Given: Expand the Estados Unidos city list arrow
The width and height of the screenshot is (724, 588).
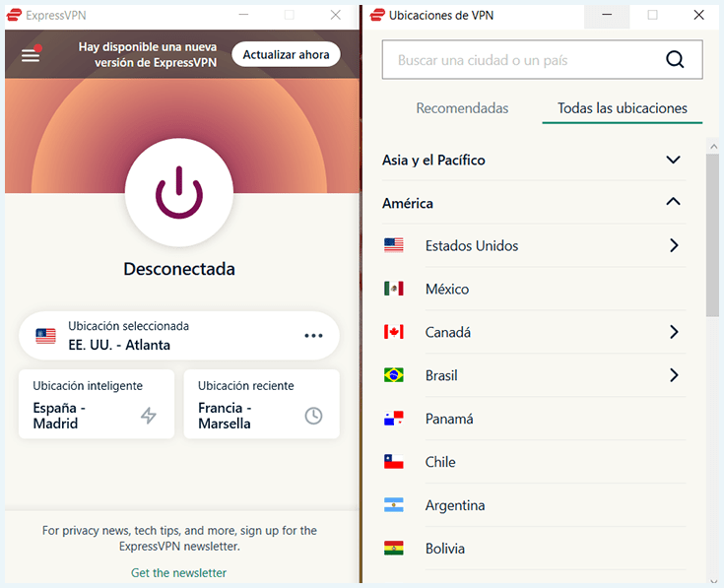Looking at the screenshot, I should (x=674, y=245).
